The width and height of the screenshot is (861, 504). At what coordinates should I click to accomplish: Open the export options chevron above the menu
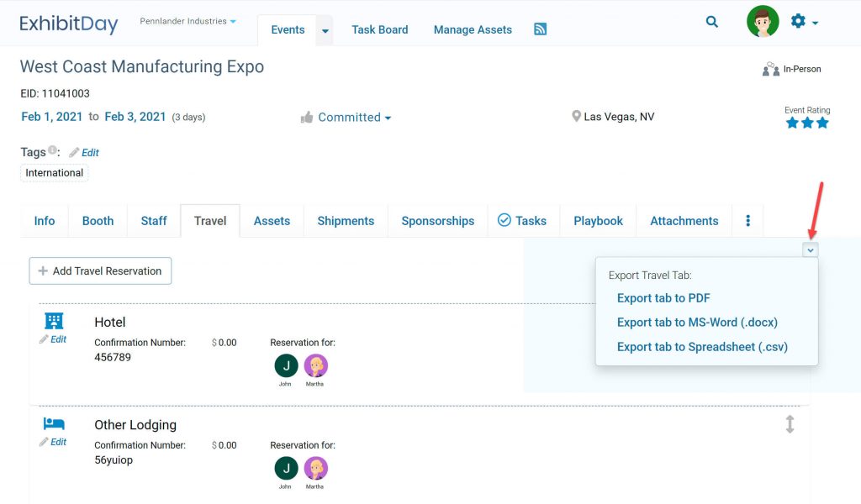point(810,249)
